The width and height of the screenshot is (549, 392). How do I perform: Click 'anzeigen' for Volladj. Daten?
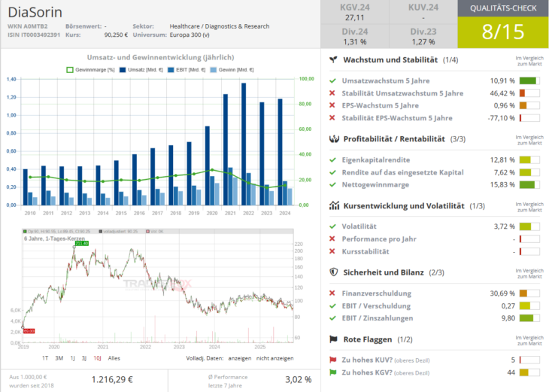(240, 358)
